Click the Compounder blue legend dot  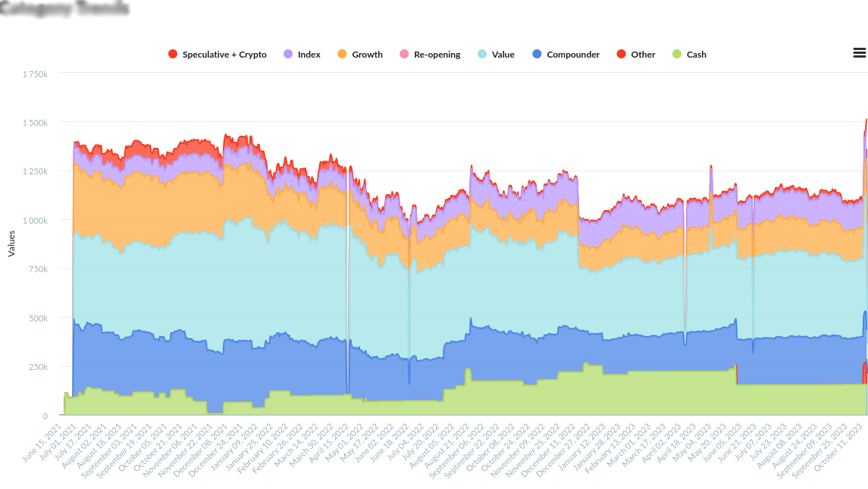tap(537, 55)
